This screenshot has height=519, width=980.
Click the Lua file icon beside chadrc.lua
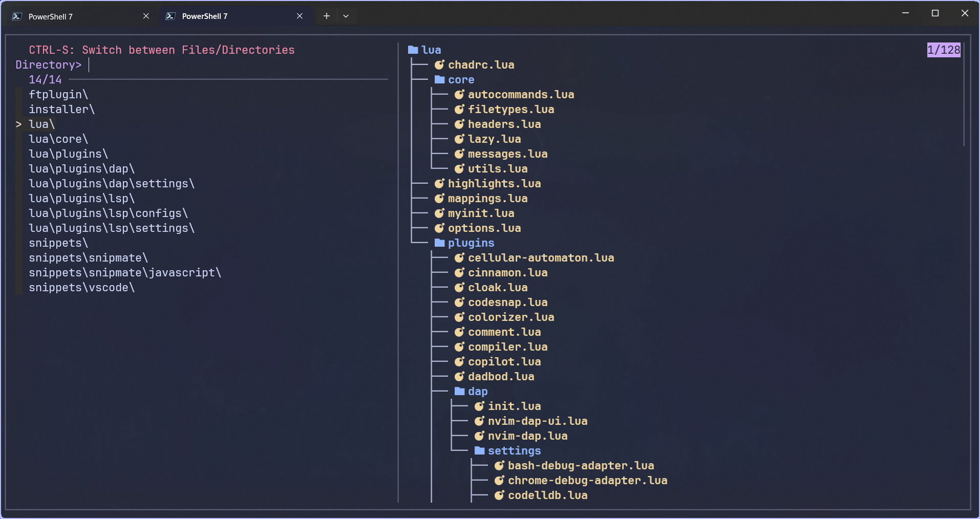(x=439, y=65)
